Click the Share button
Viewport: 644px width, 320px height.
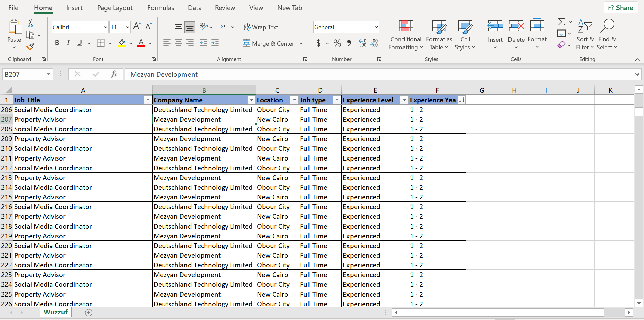point(620,7)
